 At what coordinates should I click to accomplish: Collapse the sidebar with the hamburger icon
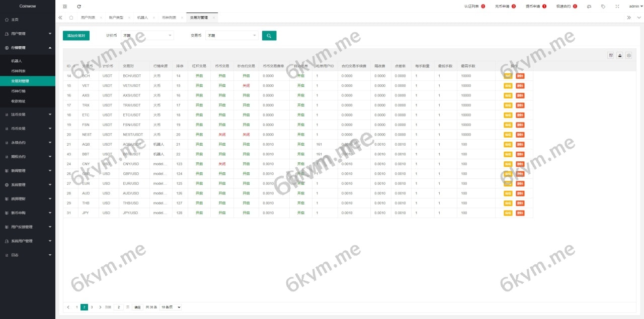64,7
